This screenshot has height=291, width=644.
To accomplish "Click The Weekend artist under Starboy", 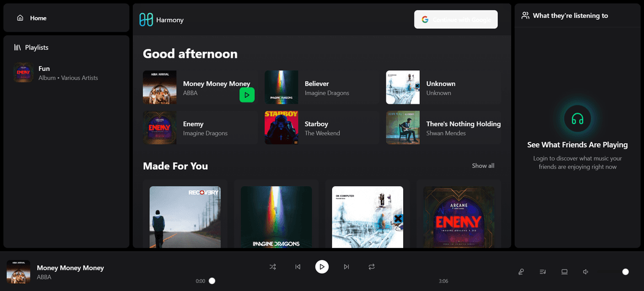I will tap(323, 134).
